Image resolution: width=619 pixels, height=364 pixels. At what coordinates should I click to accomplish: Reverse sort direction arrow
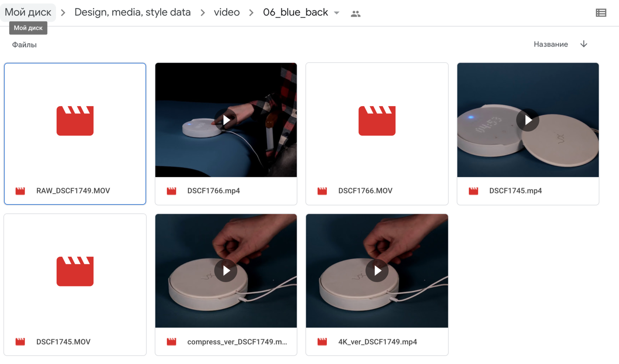point(584,44)
